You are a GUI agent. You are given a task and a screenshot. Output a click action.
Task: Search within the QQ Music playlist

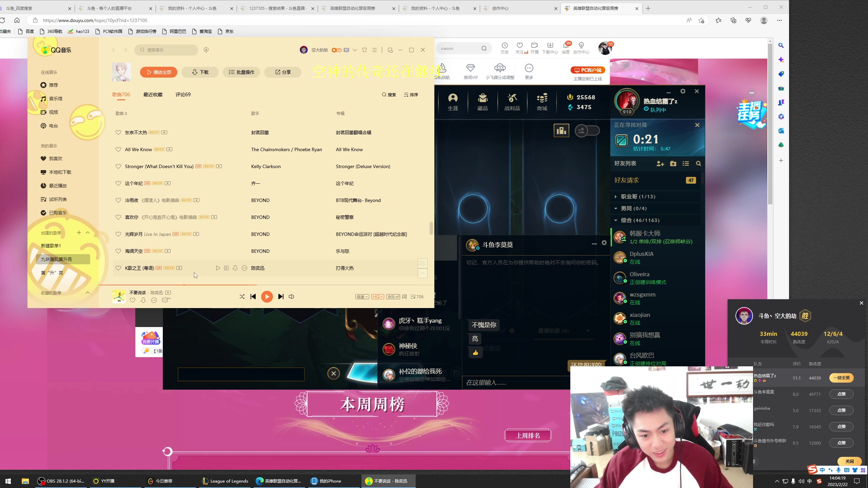[389, 95]
